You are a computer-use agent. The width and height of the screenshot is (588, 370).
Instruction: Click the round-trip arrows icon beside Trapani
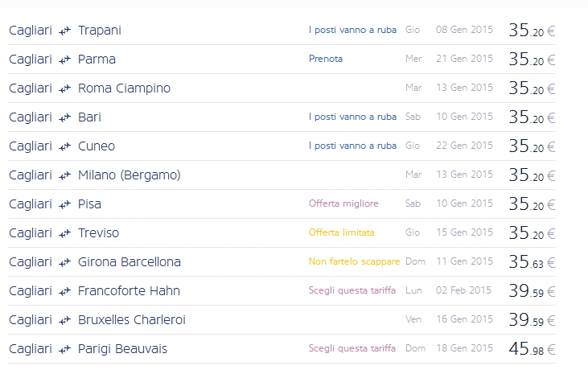pos(65,31)
